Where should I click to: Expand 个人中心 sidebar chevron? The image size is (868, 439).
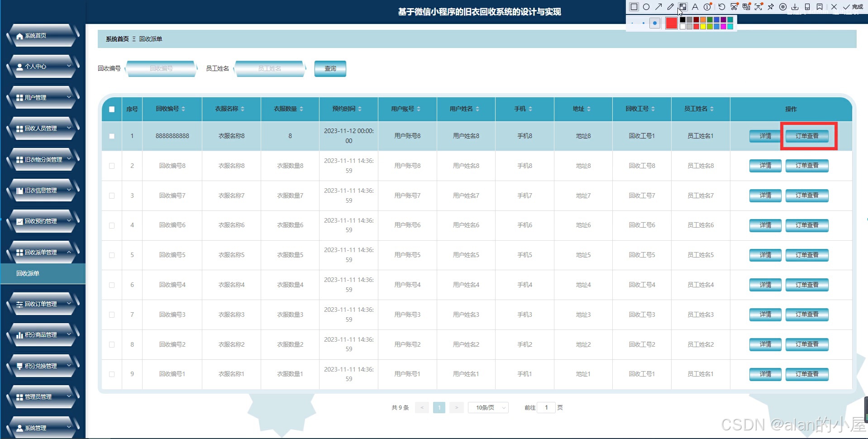pyautogui.click(x=69, y=66)
